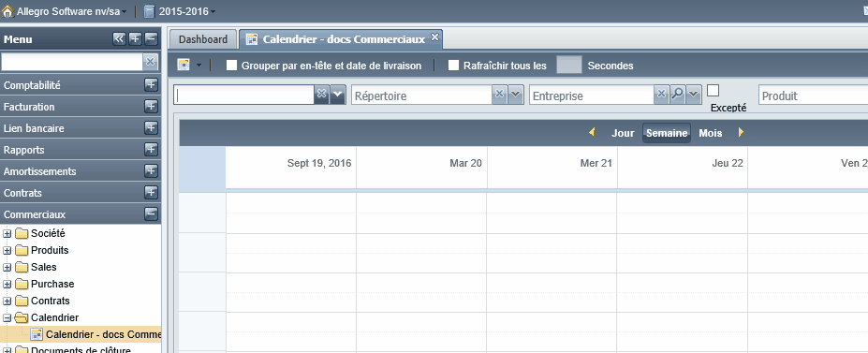Go to previous week with left arrow
Screen dimensions: 868x353
(592, 132)
